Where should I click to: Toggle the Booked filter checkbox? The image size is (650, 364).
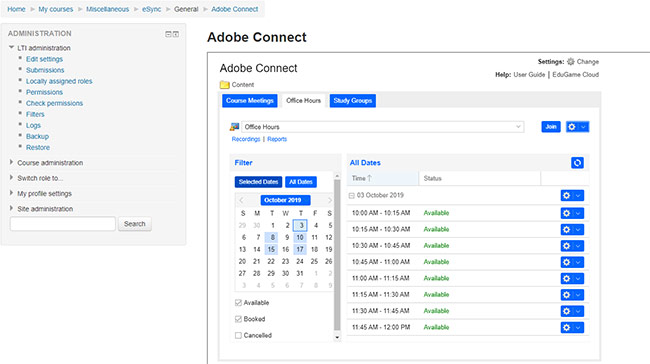point(238,319)
